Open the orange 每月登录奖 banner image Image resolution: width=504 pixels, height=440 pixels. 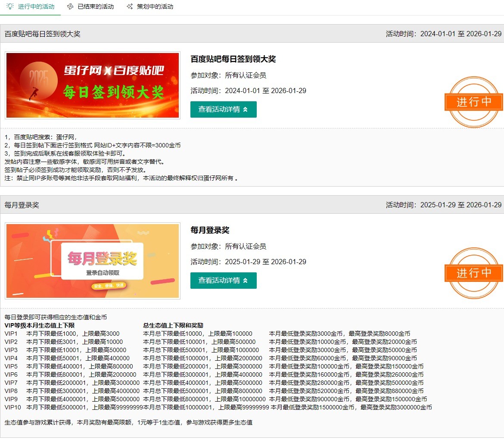coord(93,261)
